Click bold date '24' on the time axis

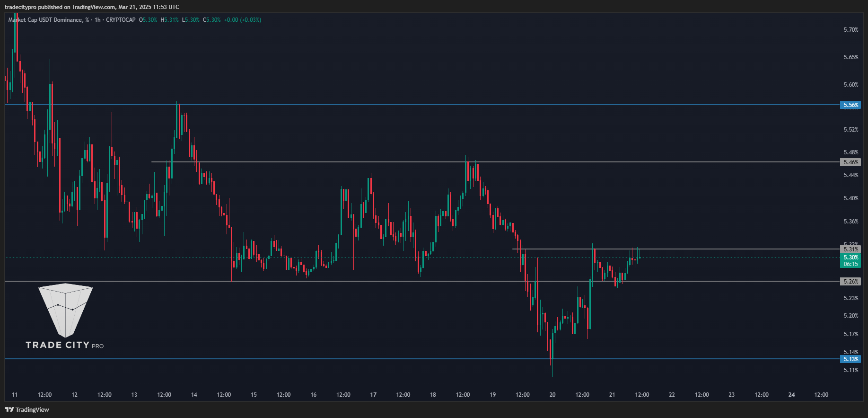point(791,395)
